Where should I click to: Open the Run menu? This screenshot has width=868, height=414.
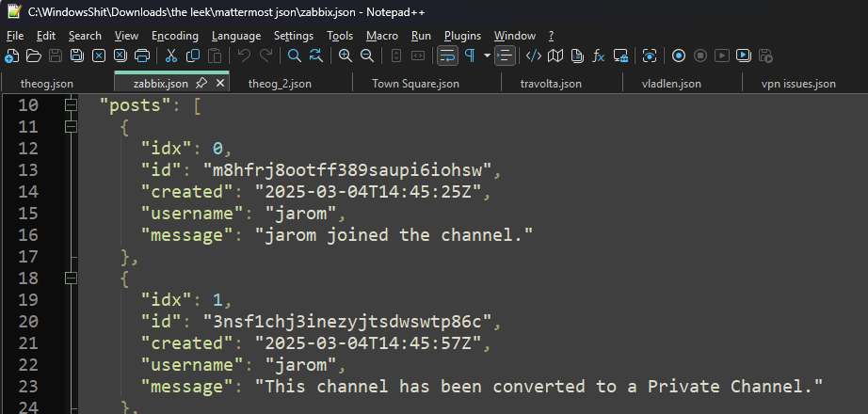(421, 36)
